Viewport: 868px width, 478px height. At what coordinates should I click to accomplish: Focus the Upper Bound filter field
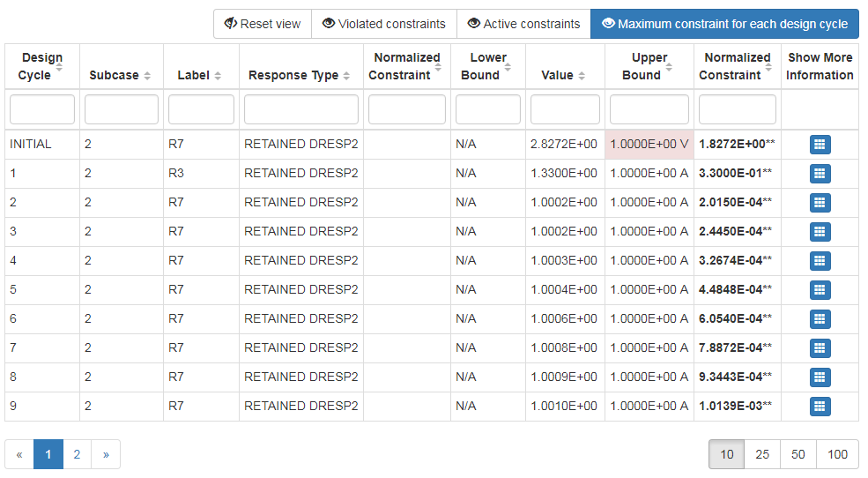pos(649,109)
